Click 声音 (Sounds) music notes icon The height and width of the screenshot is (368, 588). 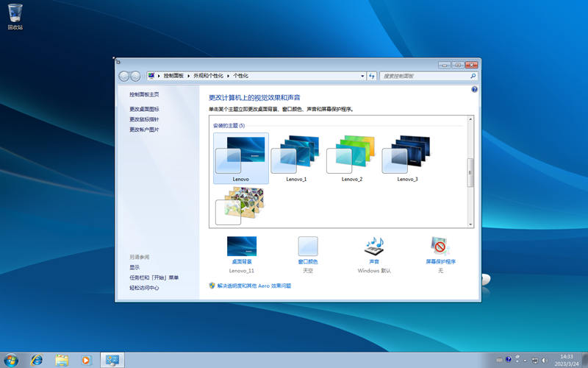374,246
